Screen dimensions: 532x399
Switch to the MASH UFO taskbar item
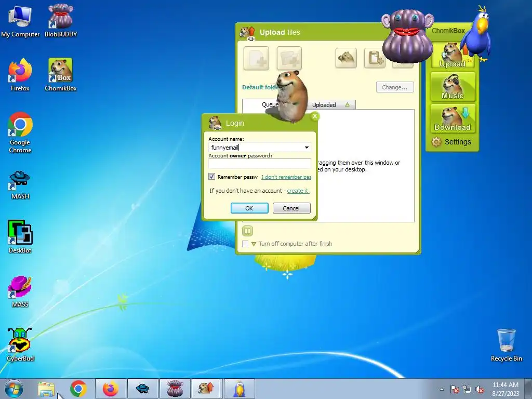[143, 389]
